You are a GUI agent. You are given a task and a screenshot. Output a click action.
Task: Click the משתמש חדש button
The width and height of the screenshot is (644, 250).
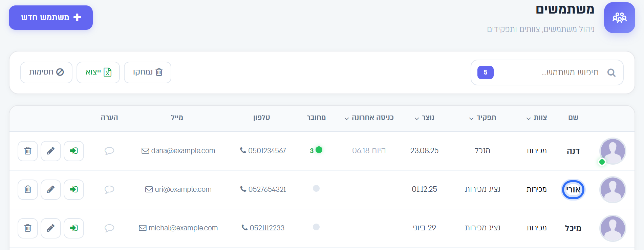coord(51,18)
